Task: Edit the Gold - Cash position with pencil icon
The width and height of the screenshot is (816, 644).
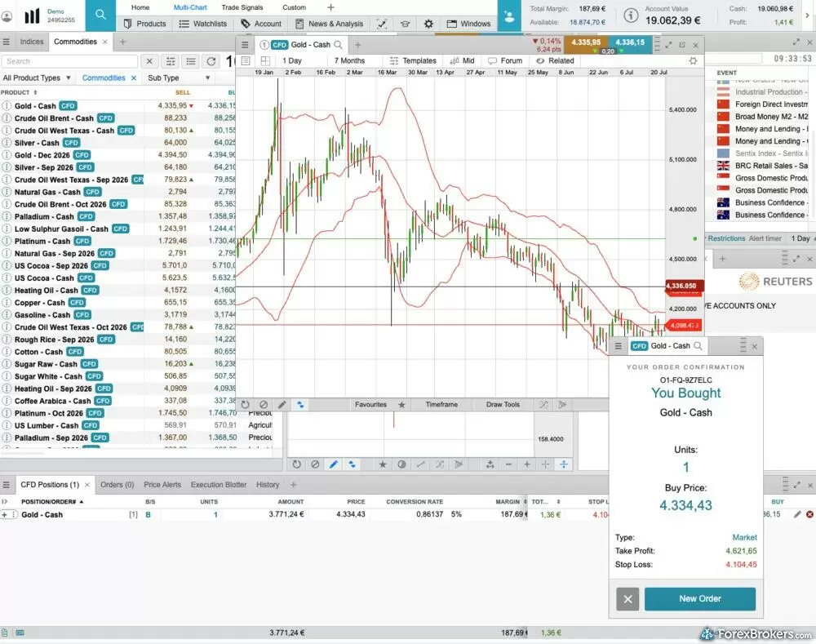Action: point(797,514)
